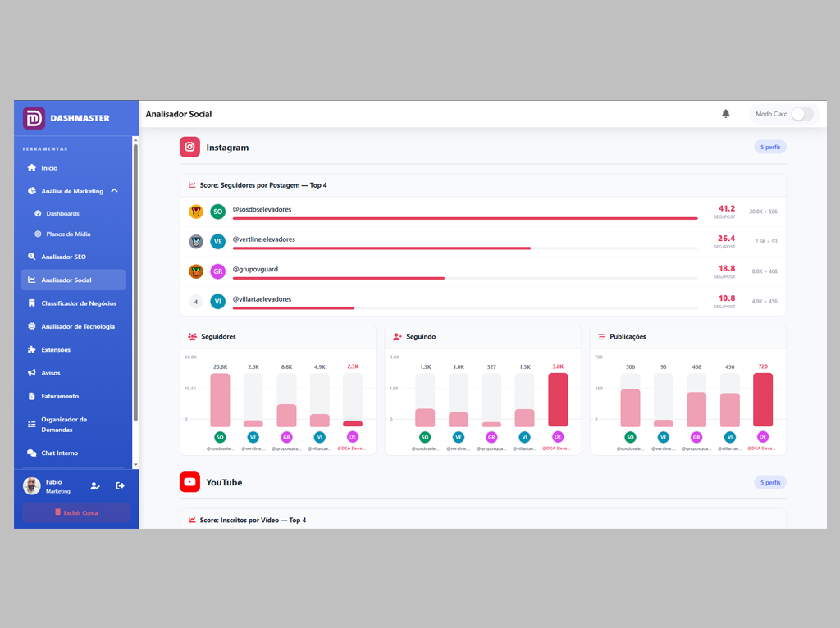Click the 20.8K bar in Seguidores chart
This screenshot has height=628, width=840.
220,400
